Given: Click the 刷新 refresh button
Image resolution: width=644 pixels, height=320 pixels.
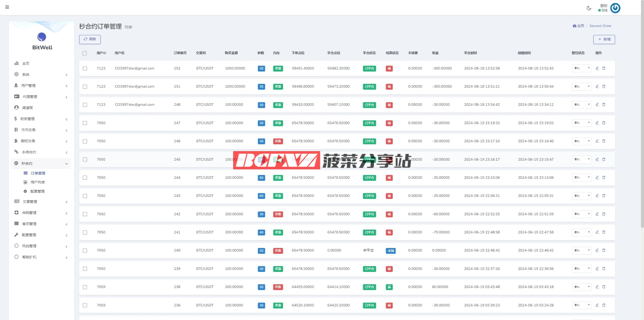Looking at the screenshot, I should (90, 39).
